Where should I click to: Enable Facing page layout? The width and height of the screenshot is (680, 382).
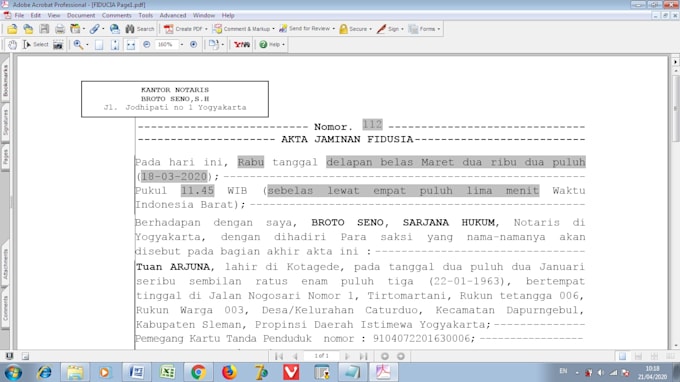tap(670, 356)
